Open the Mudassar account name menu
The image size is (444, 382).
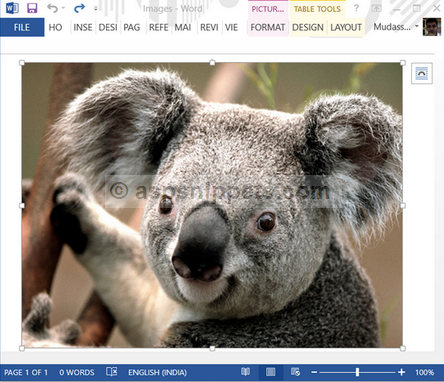(396, 27)
